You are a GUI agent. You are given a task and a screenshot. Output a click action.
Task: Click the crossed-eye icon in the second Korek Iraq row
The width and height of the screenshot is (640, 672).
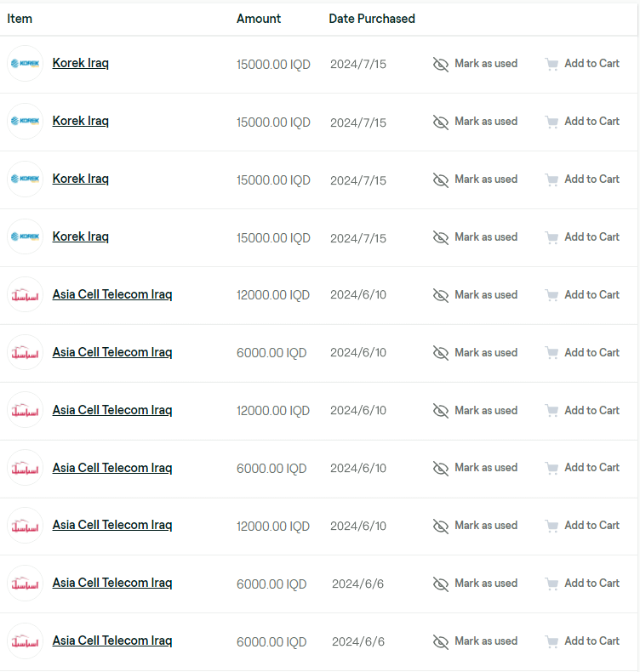pos(441,122)
